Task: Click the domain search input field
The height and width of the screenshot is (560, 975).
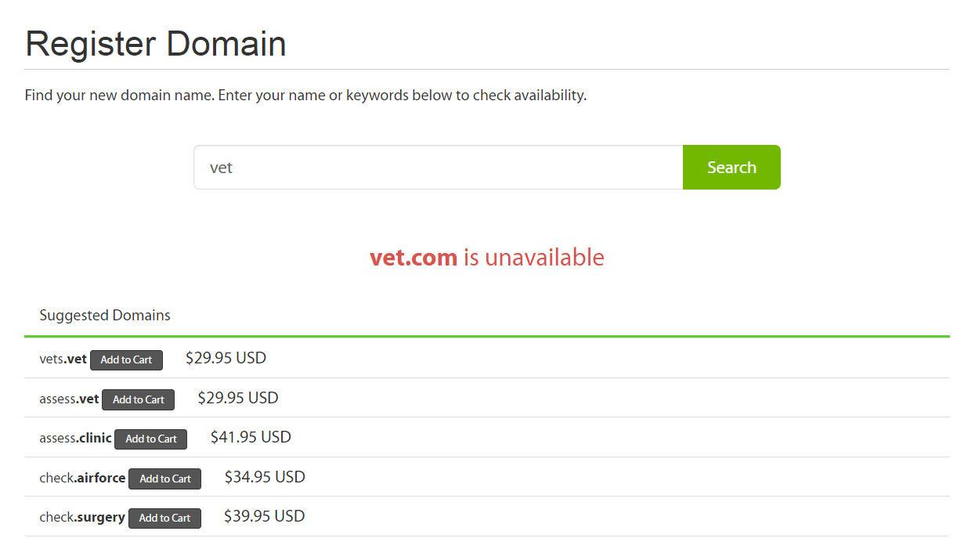Action: pos(438,168)
